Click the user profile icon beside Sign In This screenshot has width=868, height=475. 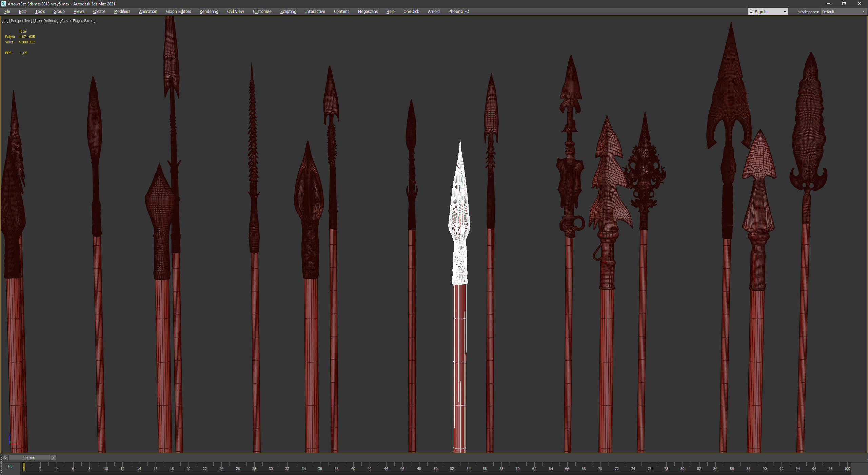tap(751, 12)
